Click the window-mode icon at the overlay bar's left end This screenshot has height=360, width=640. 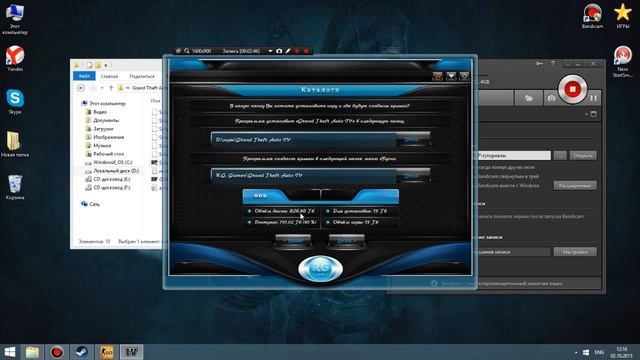(x=178, y=51)
